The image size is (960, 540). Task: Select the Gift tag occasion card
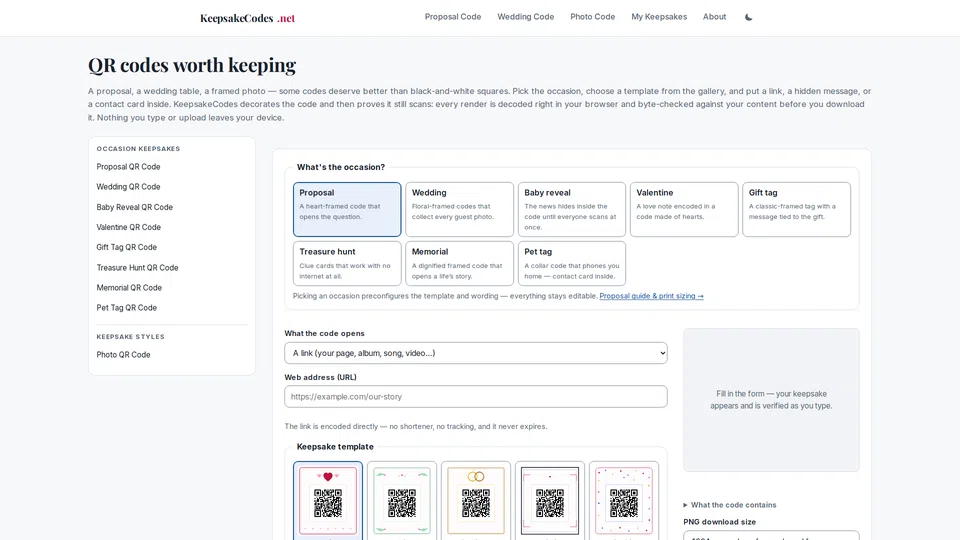coord(797,209)
